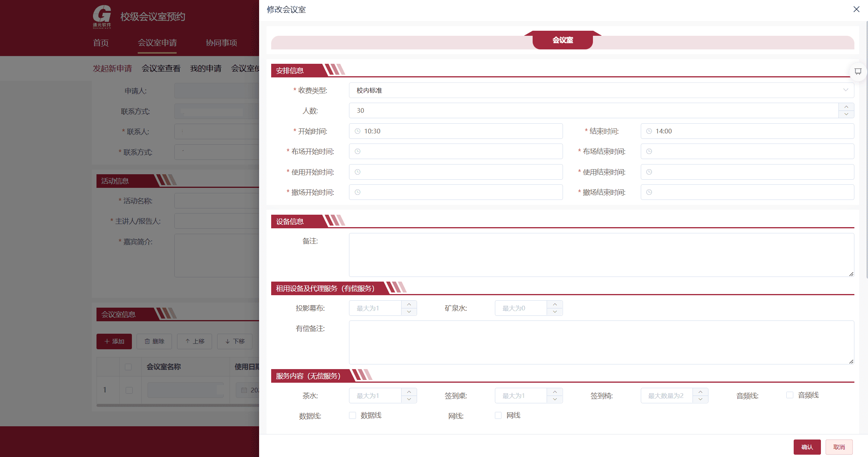Click the floating comment icon at right edge
868x457 pixels.
click(x=857, y=71)
